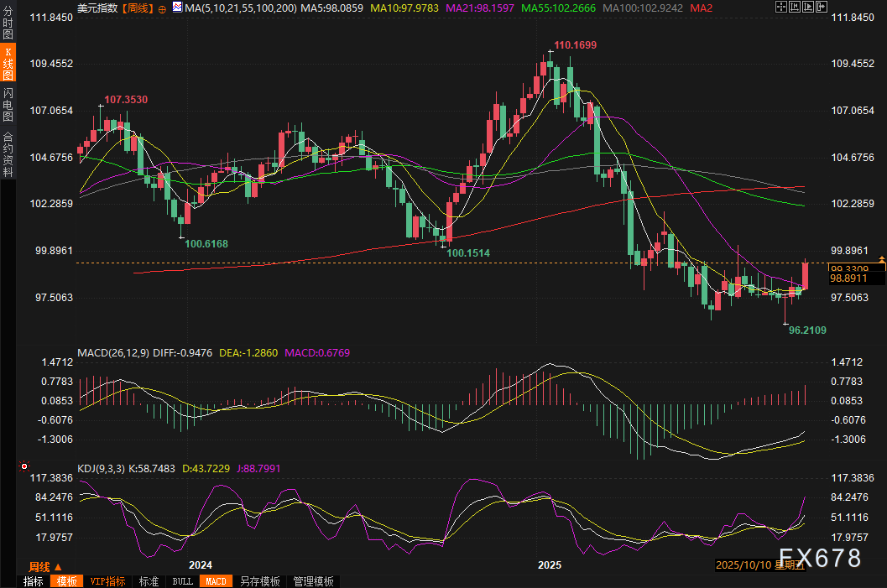This screenshot has width=887, height=588.
Task: Click the third layout icon at top right
Action: (x=806, y=8)
